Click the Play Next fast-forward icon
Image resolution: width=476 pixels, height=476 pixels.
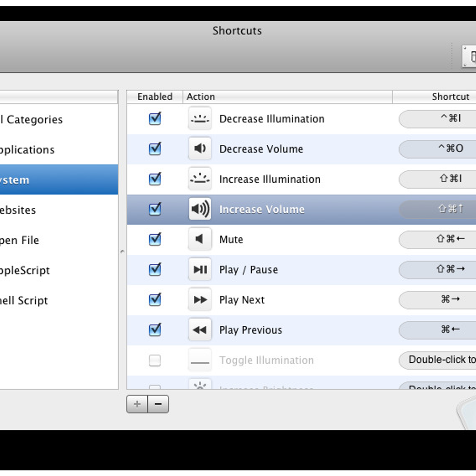tap(200, 300)
